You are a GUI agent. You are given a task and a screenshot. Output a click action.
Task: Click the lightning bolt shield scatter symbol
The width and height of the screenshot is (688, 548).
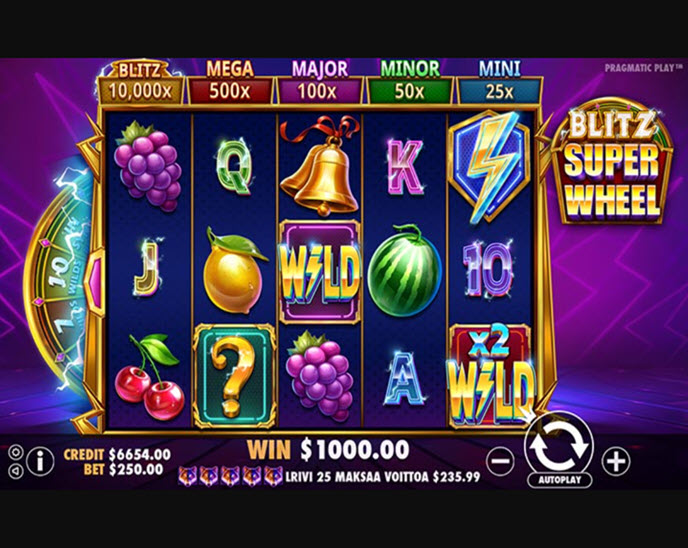tap(491, 165)
